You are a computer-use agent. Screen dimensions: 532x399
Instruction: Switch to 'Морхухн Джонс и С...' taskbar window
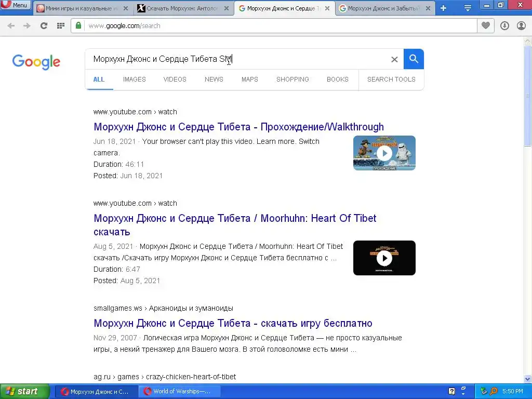pyautogui.click(x=96, y=392)
